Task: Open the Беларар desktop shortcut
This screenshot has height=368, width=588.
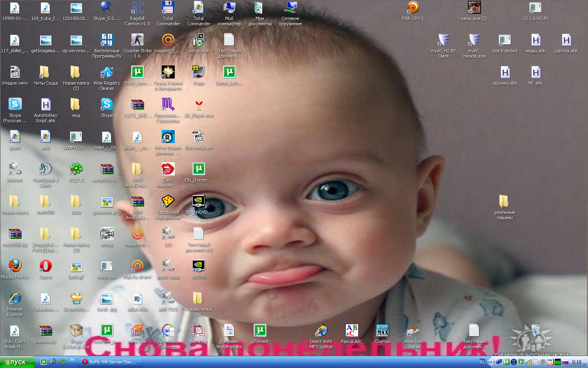Action: coord(198,334)
